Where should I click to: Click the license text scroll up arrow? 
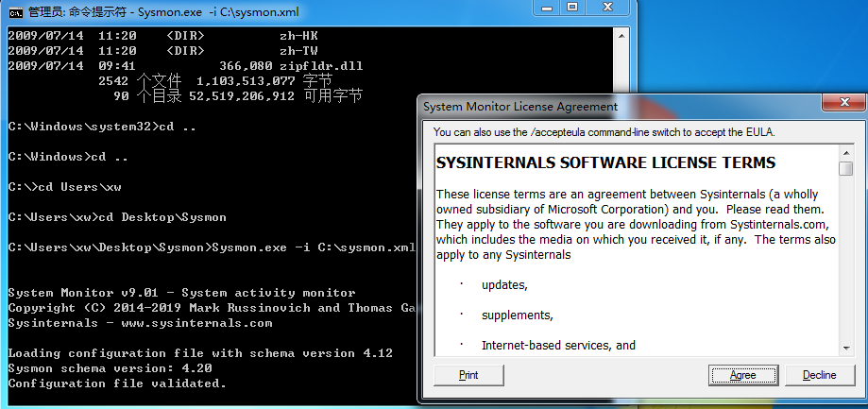tap(846, 153)
